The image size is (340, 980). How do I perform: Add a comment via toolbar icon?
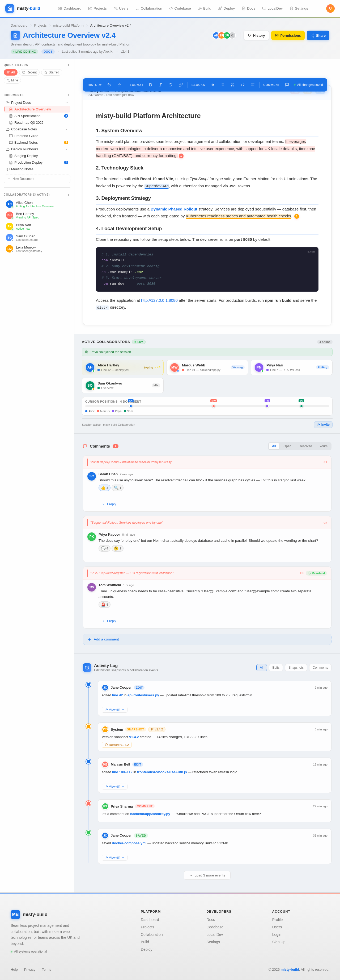287,85
